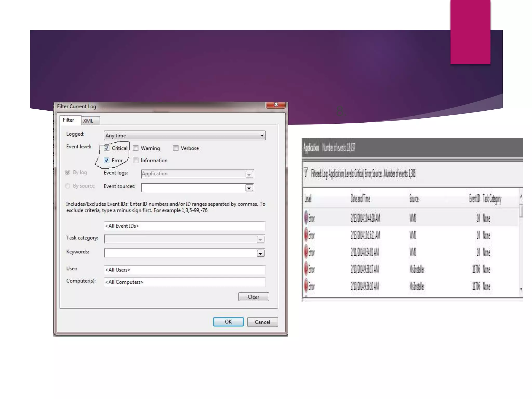Click error icon on second WMI event row
This screenshot has width=532, height=399.
(306, 235)
